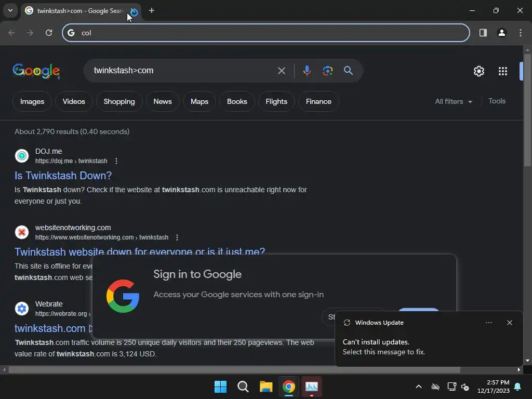This screenshot has width=532, height=399.
Task: Open the twinkstash.com Webrate result
Action: coord(50,328)
